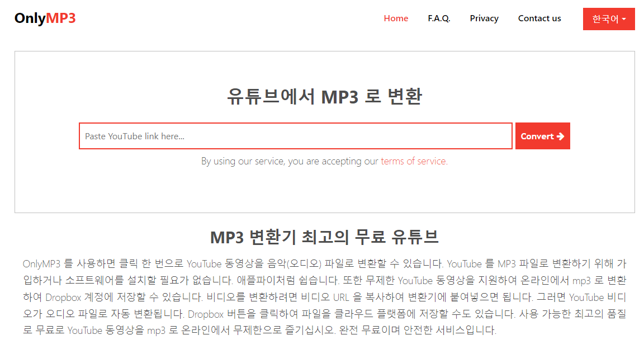Image resolution: width=644 pixels, height=349 pixels.
Task: Expand the 한국어 language dropdown
Action: tap(609, 19)
